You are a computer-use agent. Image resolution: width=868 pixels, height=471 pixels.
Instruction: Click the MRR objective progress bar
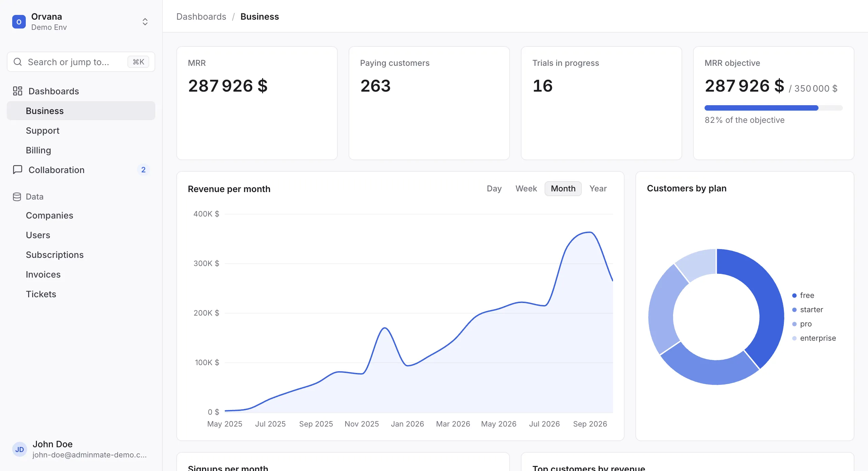[x=773, y=108]
